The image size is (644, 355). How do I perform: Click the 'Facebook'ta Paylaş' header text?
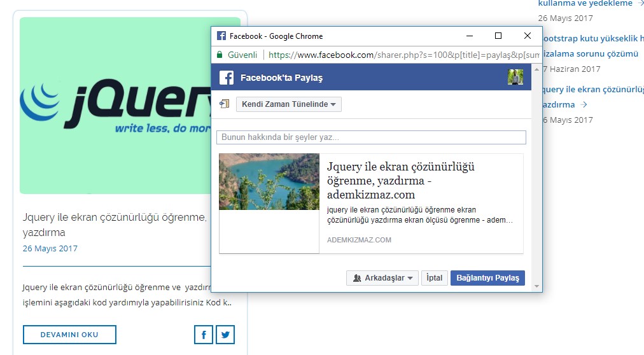pos(281,78)
